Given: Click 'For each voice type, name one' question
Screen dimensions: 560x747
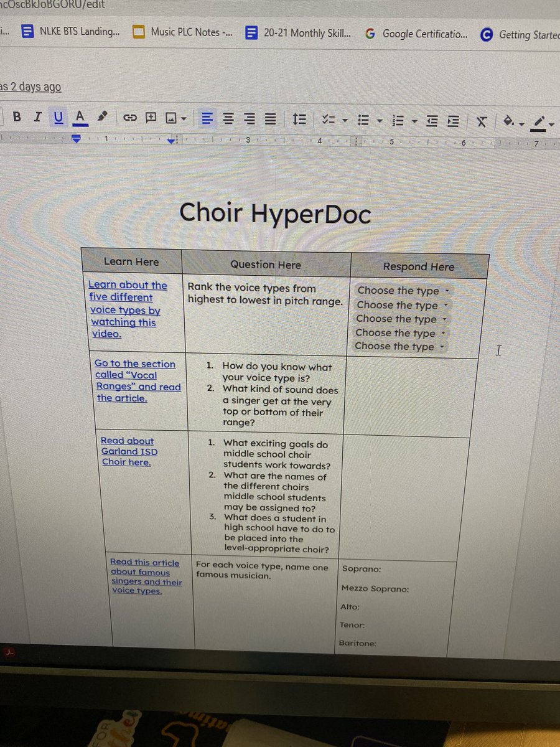Looking at the screenshot, I should pos(262,570).
